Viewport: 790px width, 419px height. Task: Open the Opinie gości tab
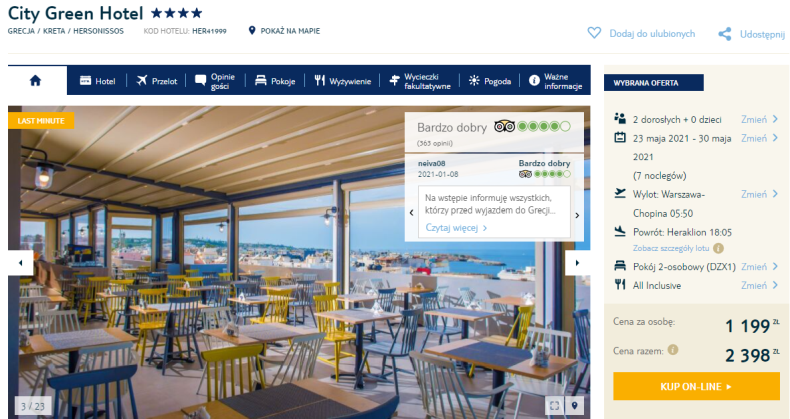(x=215, y=81)
